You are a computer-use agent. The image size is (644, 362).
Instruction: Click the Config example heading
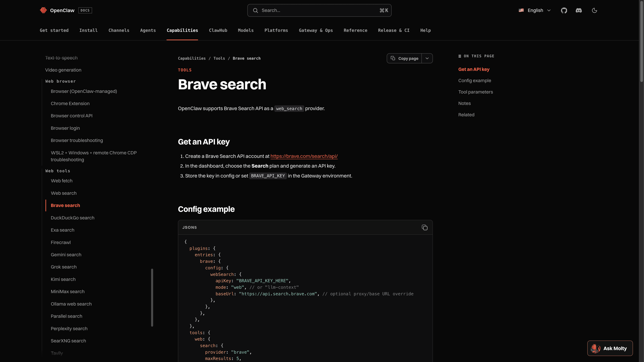(x=206, y=209)
